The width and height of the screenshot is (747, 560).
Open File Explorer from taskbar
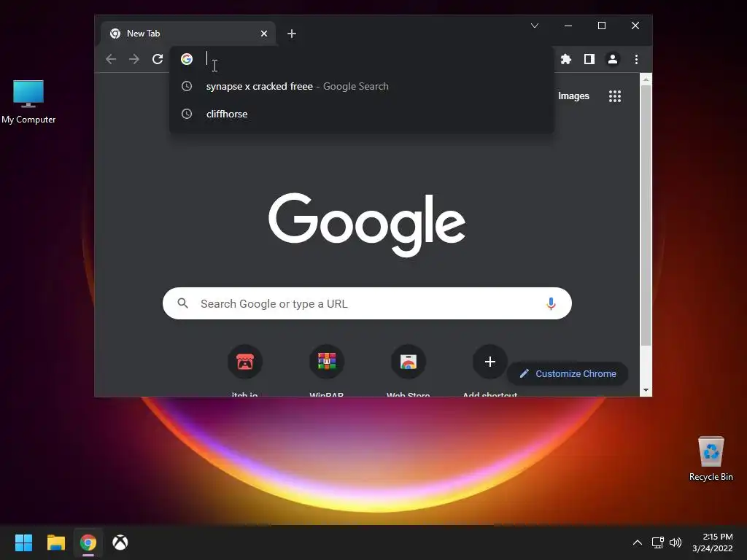pos(55,542)
